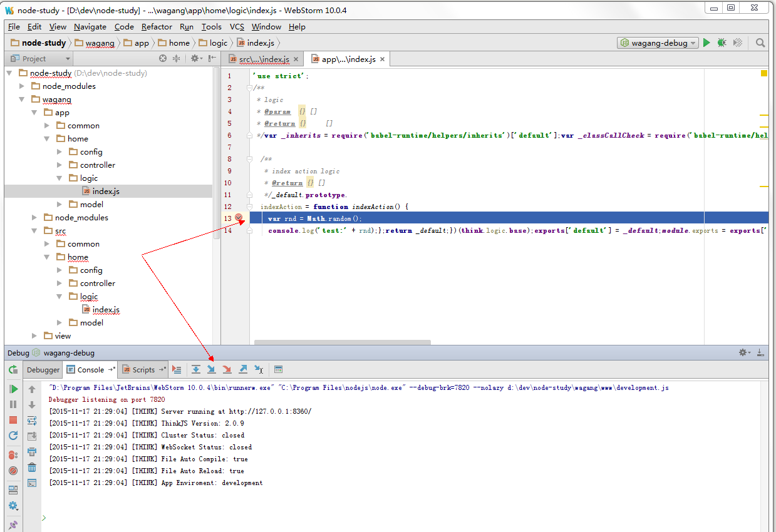This screenshot has width=776, height=532.
Task: Click the Step Into debug icon
Action: [212, 369]
